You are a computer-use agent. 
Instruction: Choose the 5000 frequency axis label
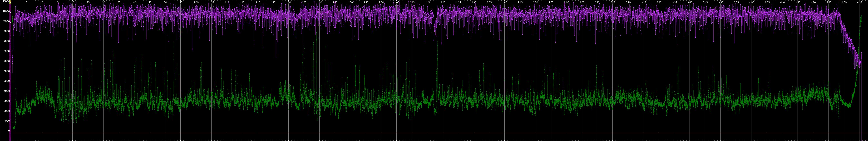(6, 81)
